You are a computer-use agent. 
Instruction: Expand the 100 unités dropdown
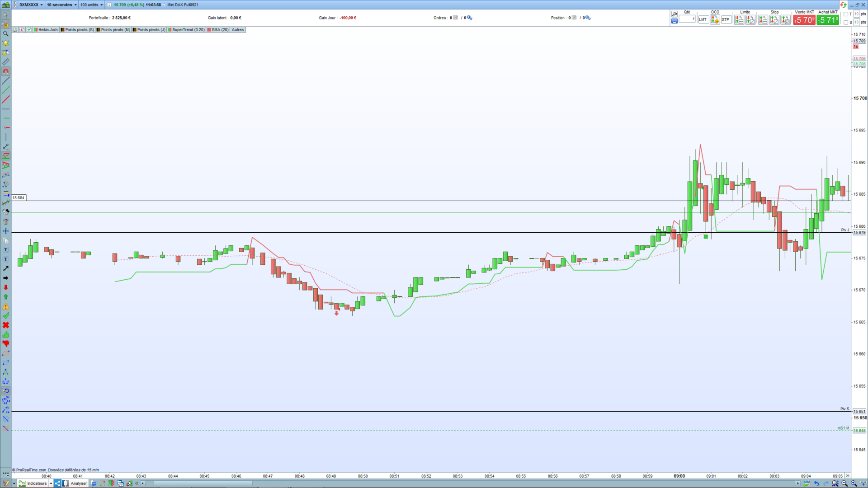coord(91,5)
